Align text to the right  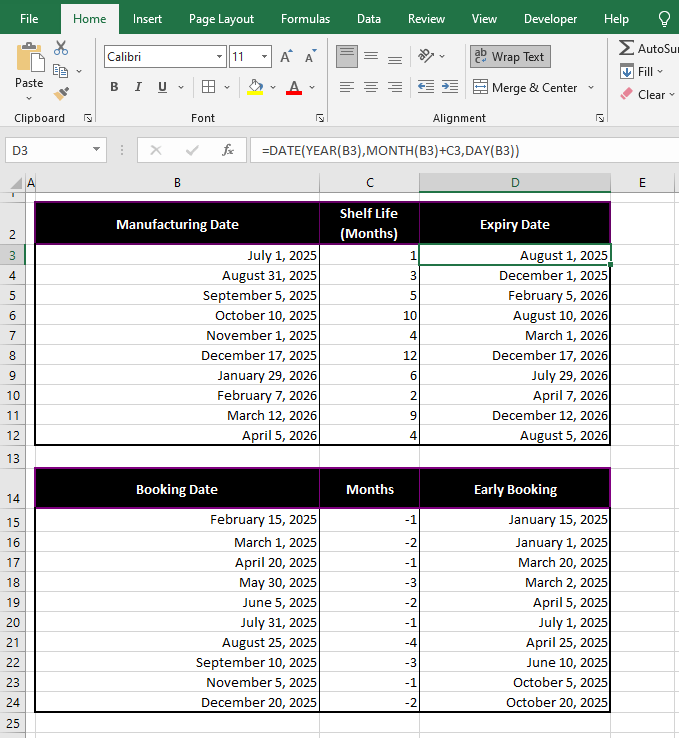[395, 87]
